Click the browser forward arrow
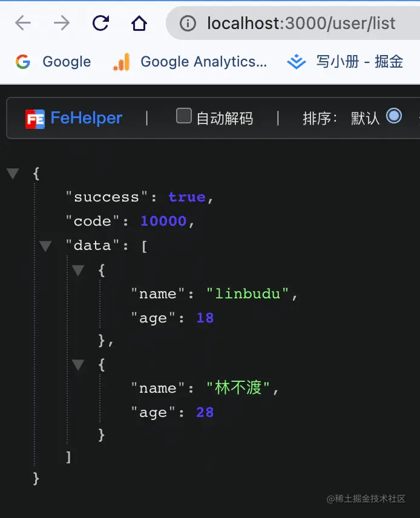 62,23
